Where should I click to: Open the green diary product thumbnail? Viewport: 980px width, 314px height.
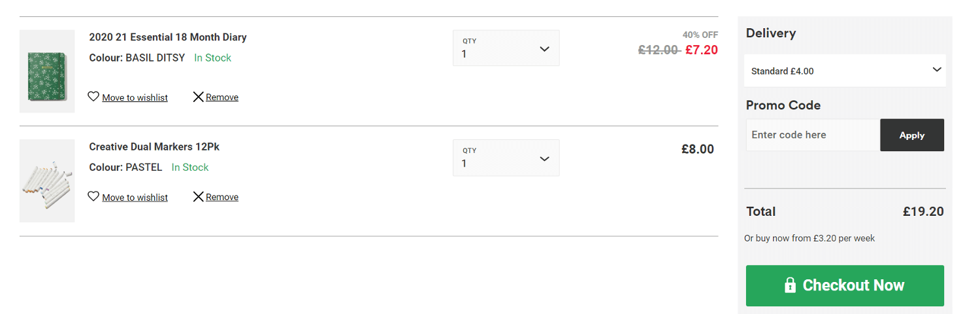point(47,71)
